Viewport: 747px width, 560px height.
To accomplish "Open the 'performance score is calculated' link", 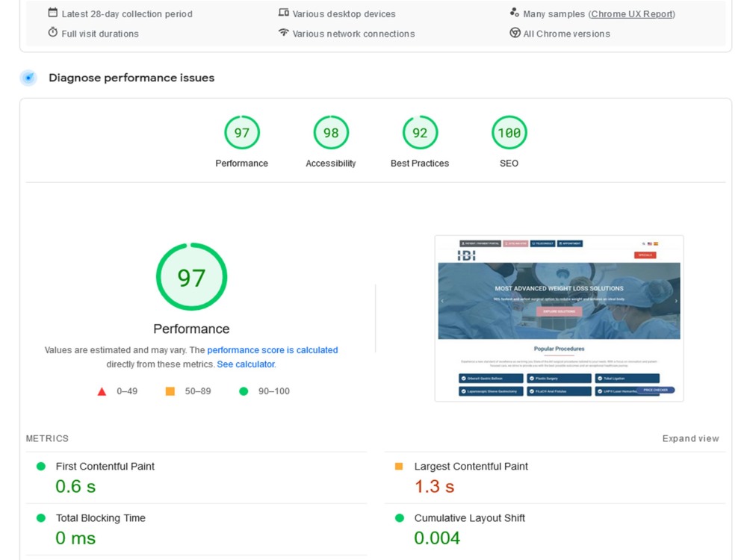I will 273,350.
